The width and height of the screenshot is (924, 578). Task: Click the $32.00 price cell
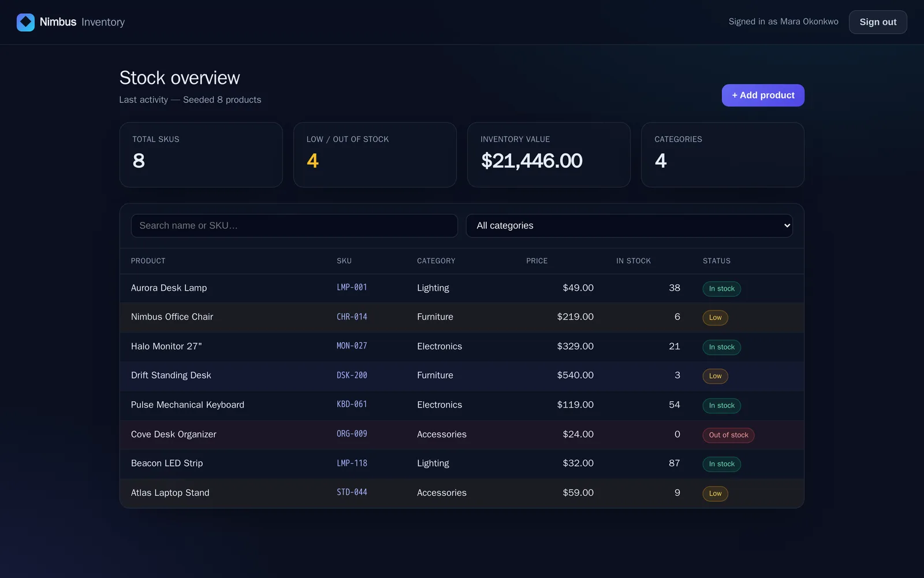coord(578,463)
